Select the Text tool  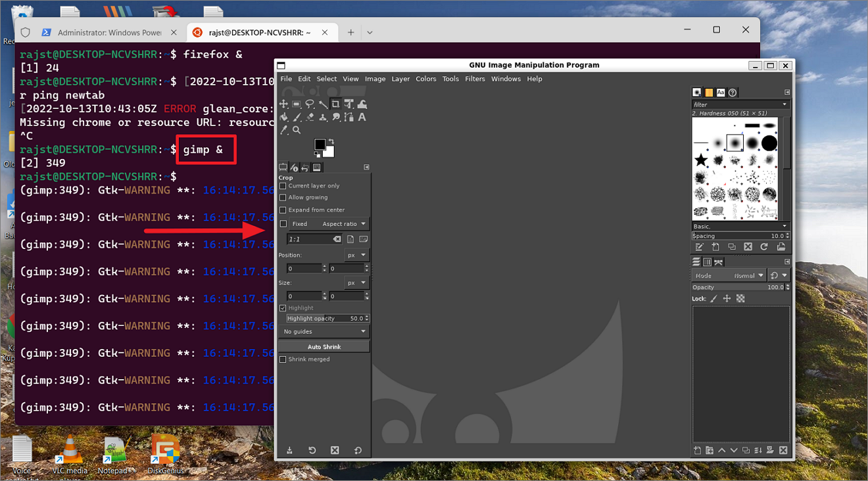(362, 117)
